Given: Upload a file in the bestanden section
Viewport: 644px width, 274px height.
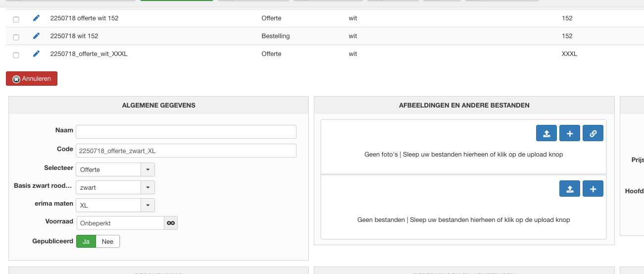Looking at the screenshot, I should [x=570, y=189].
